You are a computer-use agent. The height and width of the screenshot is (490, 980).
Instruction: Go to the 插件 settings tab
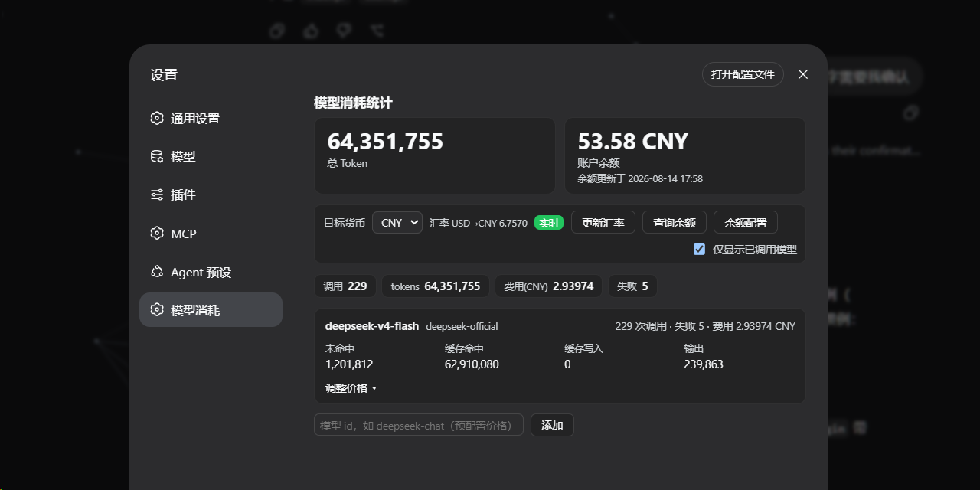point(211,194)
